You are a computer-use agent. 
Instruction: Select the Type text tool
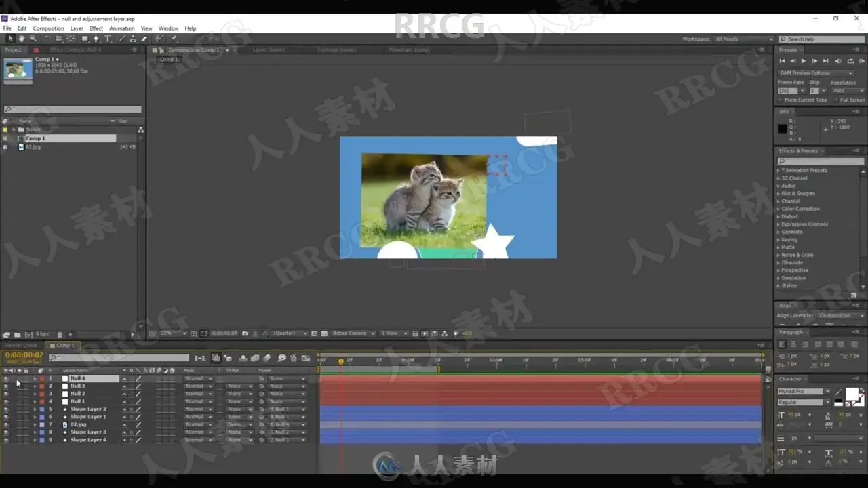pyautogui.click(x=107, y=39)
